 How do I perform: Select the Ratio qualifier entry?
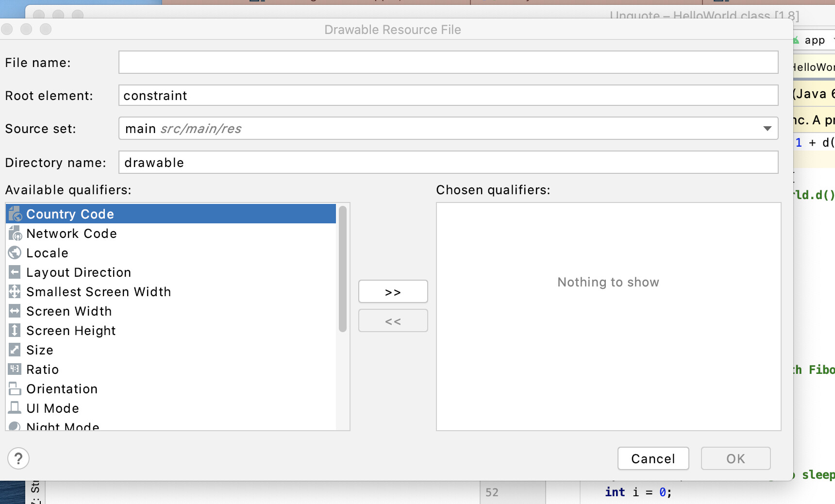[43, 370]
